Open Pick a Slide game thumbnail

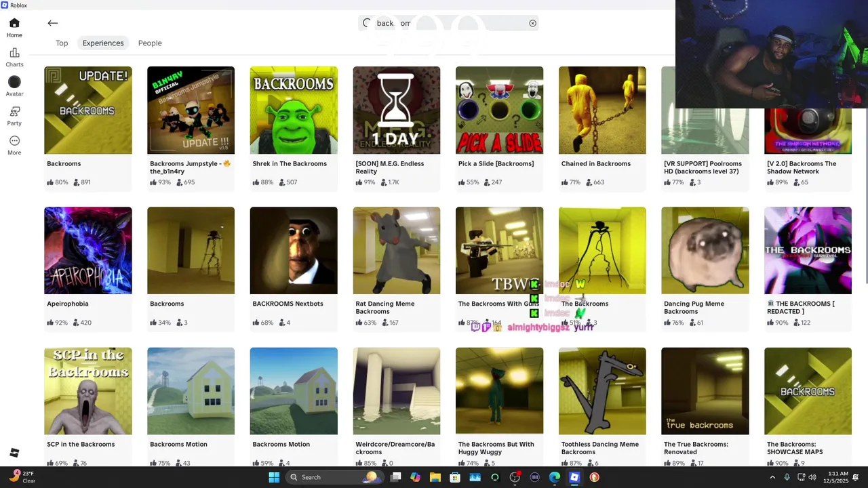[x=499, y=110]
